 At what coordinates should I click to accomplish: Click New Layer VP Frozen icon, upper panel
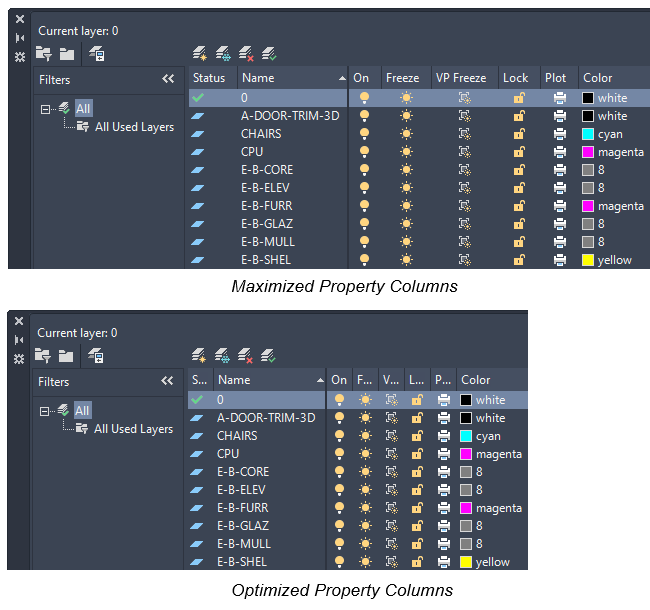(223, 54)
